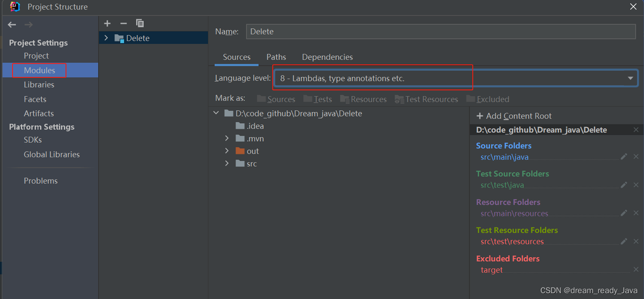
Task: Click the add module plus icon
Action: click(108, 23)
